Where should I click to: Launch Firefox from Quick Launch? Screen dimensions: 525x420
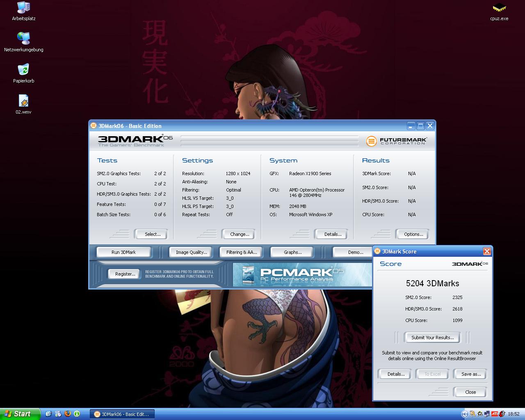click(x=67, y=414)
